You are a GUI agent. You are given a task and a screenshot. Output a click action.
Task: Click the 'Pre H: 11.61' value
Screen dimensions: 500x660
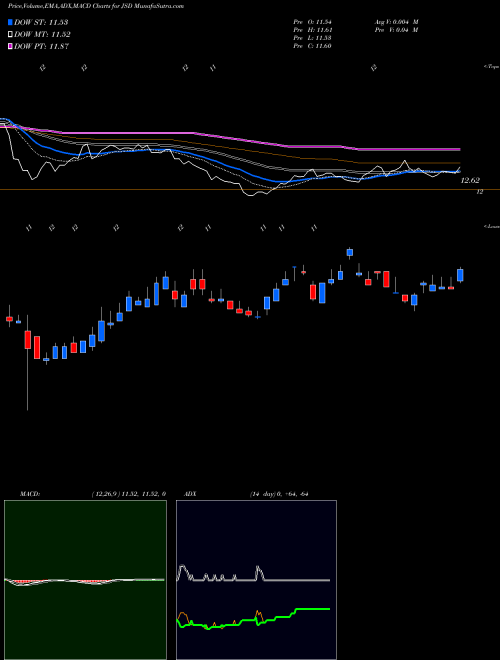click(x=313, y=30)
